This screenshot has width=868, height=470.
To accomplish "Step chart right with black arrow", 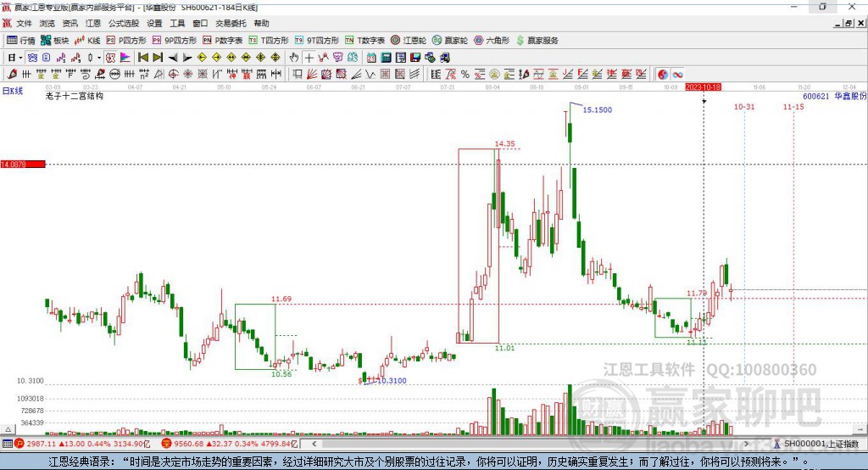I will (x=187, y=58).
